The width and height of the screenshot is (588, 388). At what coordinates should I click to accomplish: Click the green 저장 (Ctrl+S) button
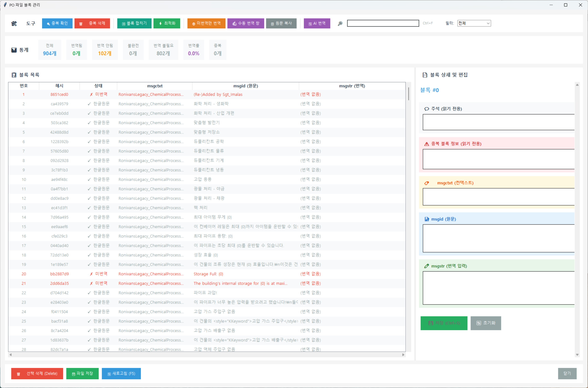pyautogui.click(x=444, y=323)
